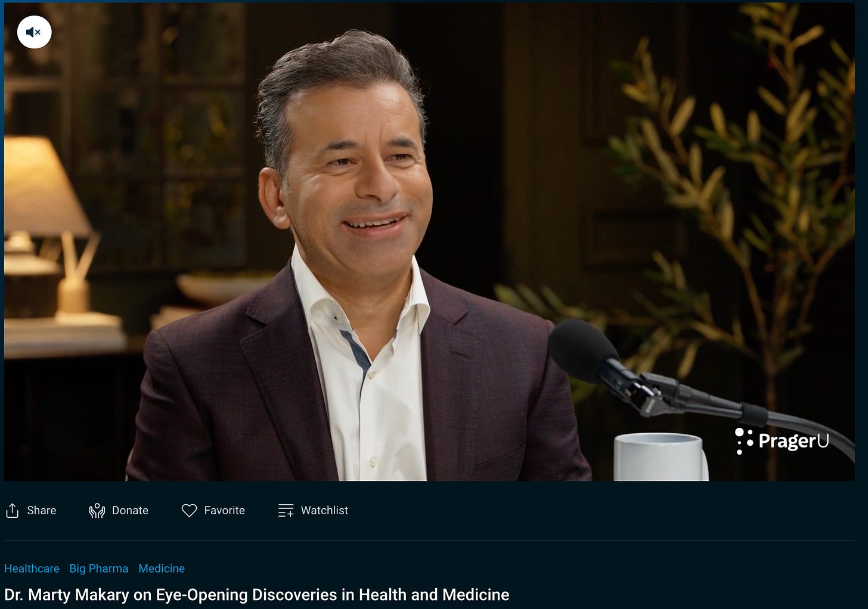Click the Favorite heart icon

tap(189, 511)
